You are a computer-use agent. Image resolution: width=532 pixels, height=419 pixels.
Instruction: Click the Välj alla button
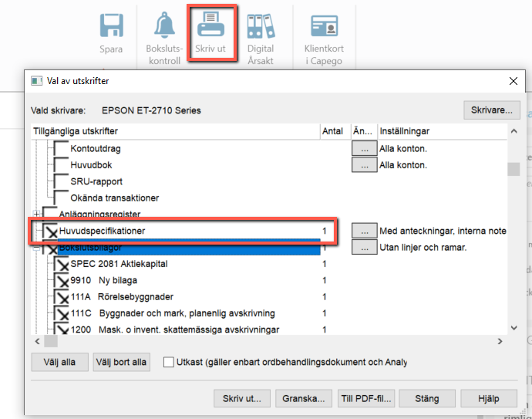pos(59,362)
